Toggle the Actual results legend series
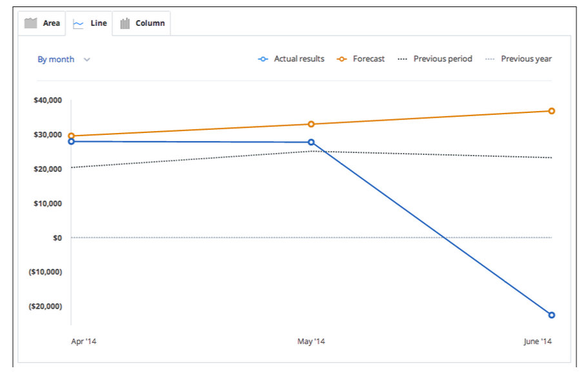This screenshot has height=386, width=588. click(291, 59)
